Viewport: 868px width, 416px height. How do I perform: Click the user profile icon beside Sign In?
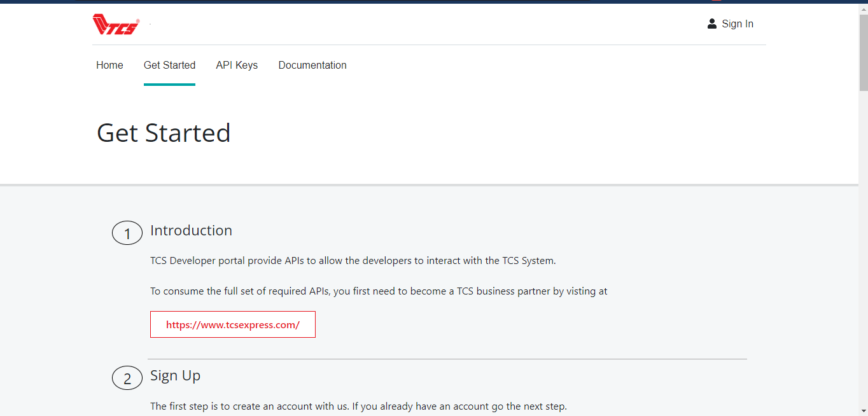tap(712, 24)
